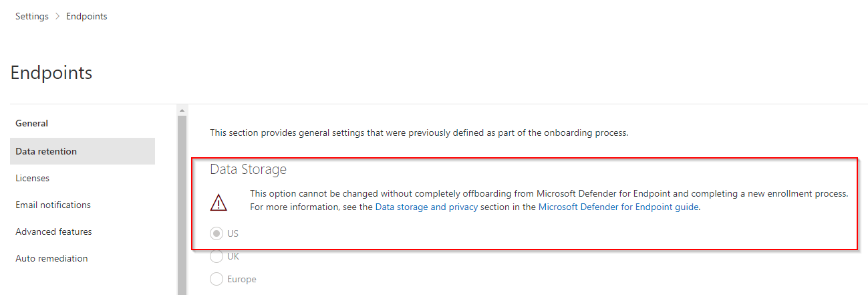Go to Licenses settings
The width and height of the screenshot is (868, 295).
click(33, 178)
